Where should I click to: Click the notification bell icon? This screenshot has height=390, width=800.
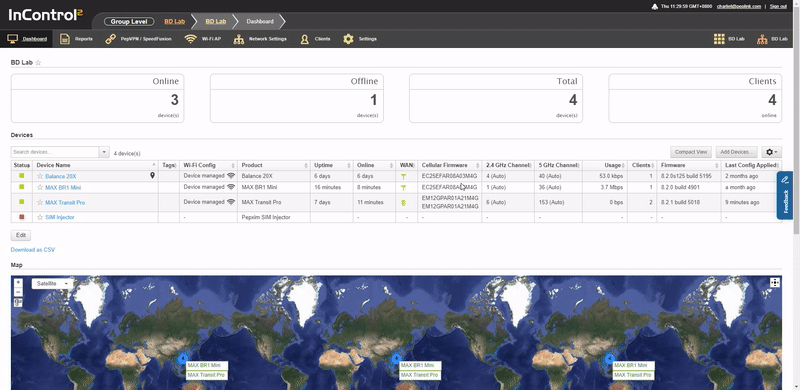tap(655, 7)
